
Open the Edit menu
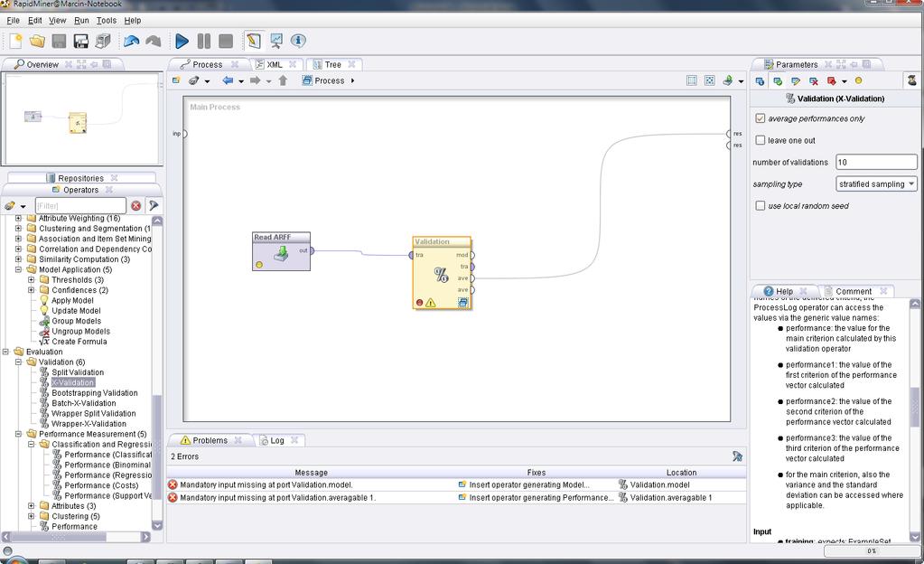(x=34, y=20)
